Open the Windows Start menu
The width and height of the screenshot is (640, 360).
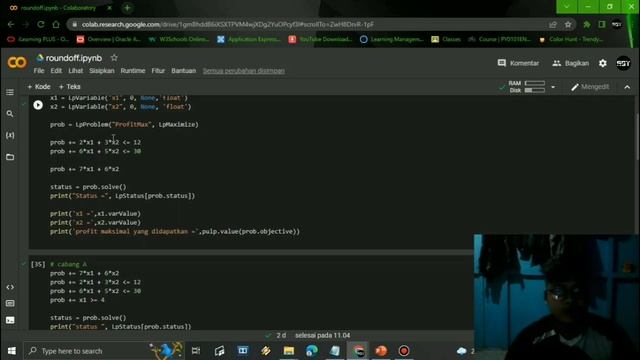(11, 351)
